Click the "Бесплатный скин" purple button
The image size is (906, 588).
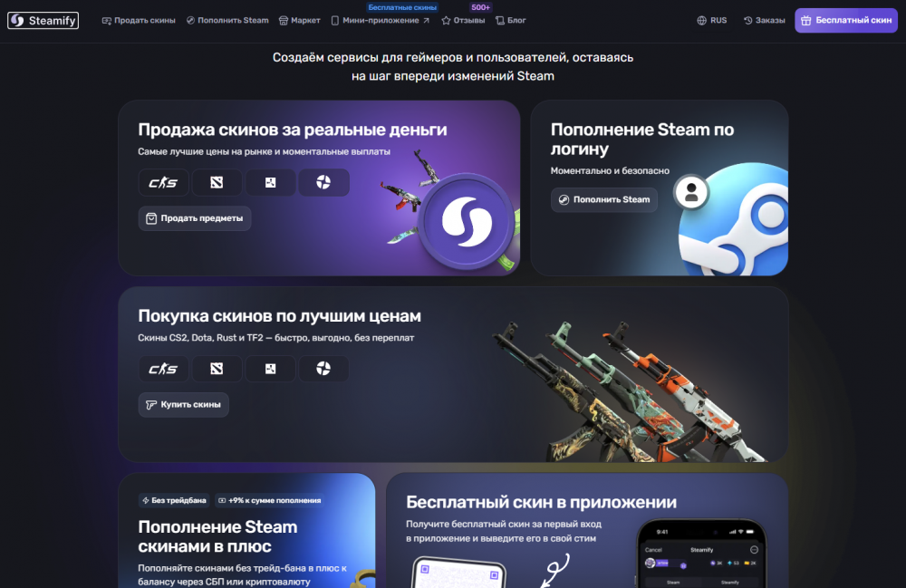[846, 20]
